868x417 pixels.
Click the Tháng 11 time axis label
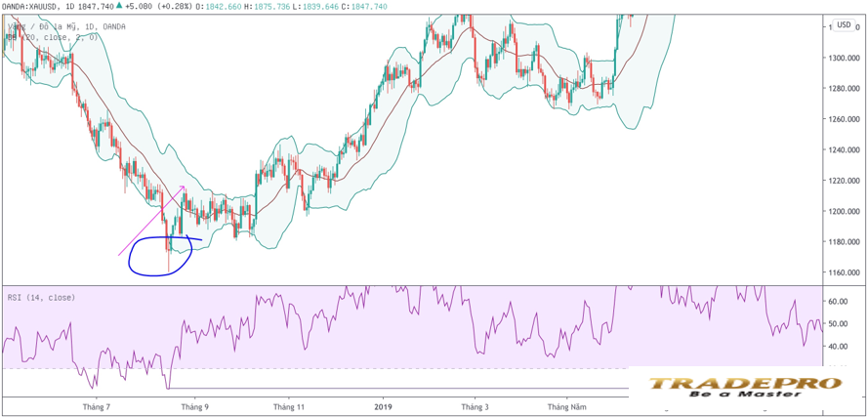pyautogui.click(x=289, y=407)
